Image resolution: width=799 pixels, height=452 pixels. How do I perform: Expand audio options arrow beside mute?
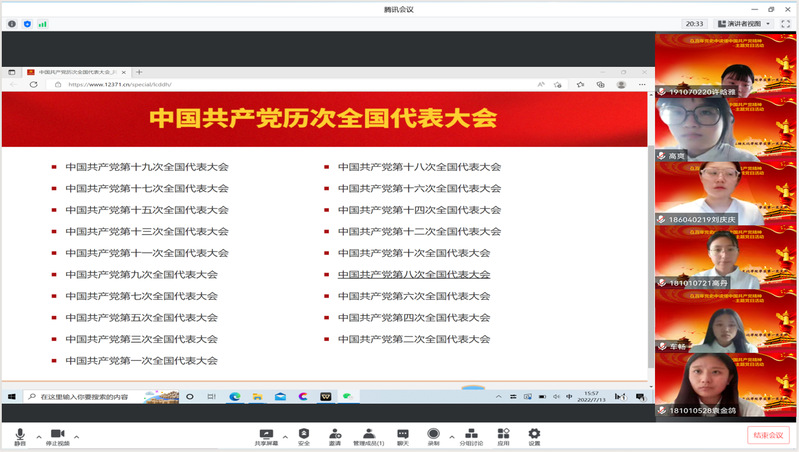point(39,436)
